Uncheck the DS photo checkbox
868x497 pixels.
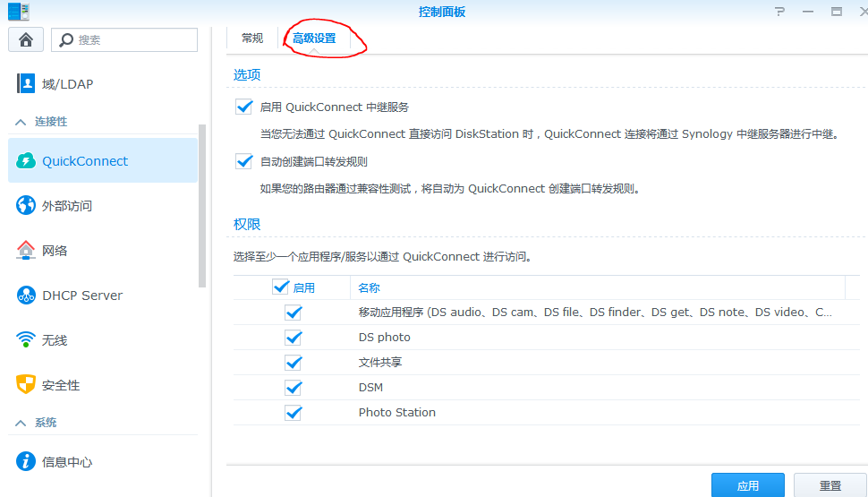pos(294,338)
